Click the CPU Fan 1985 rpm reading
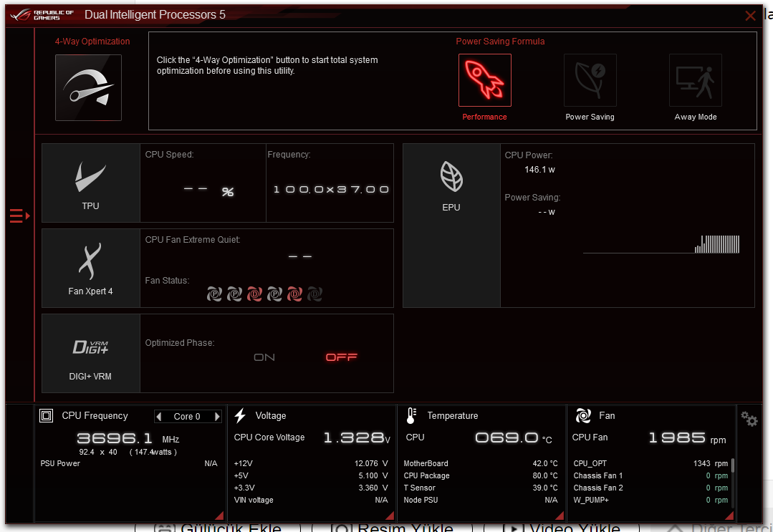773x532 pixels. 688,437
